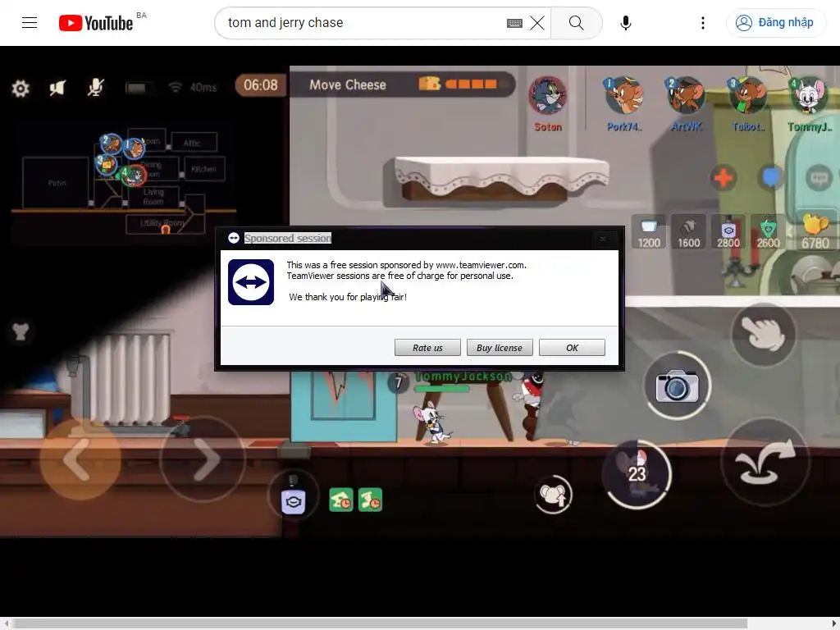Image resolution: width=840 pixels, height=630 pixels.
Task: Click the Wi-Fi signal latency icon
Action: [x=176, y=87]
